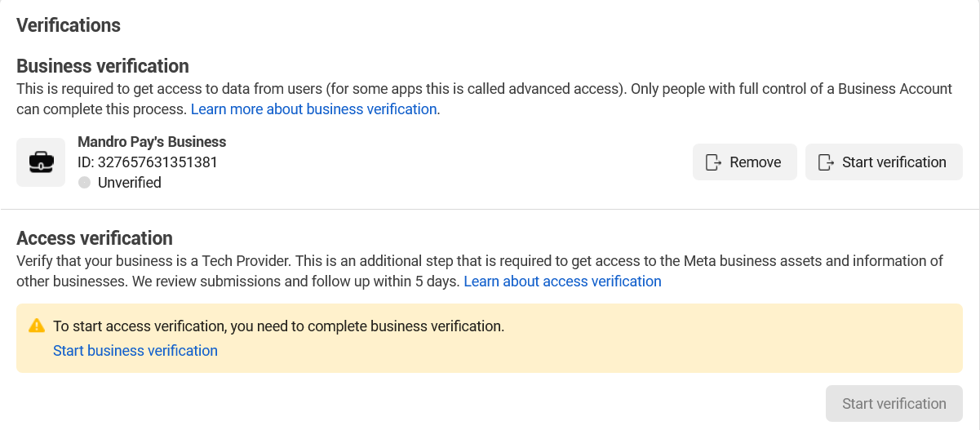Click the Unverified status label
980x430 pixels.
tap(130, 183)
